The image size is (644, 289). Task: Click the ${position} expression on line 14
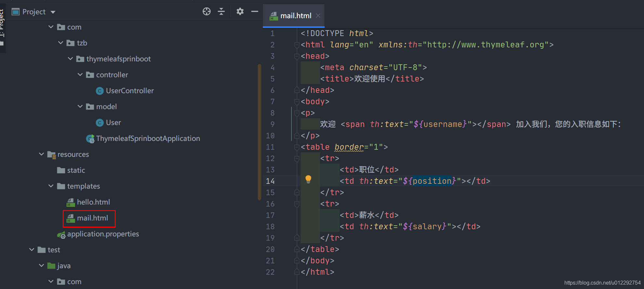pyautogui.click(x=430, y=181)
